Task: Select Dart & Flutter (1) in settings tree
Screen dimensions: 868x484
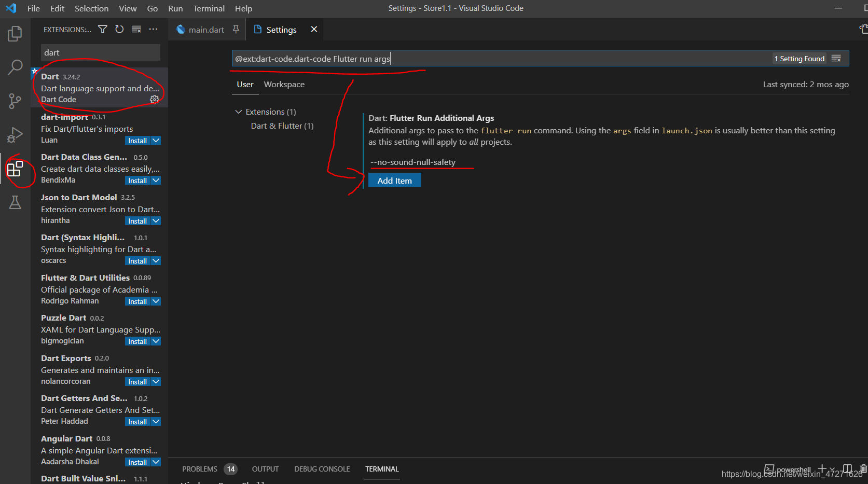Action: click(x=282, y=126)
